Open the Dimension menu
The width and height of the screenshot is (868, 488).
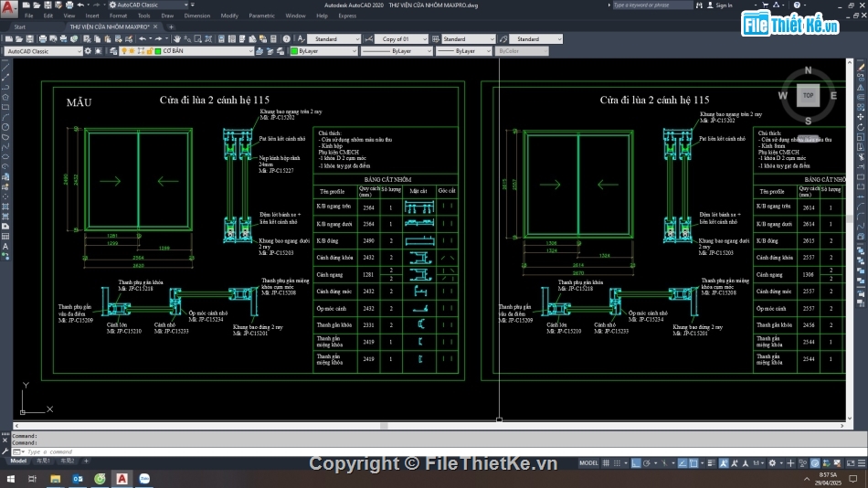(x=197, y=16)
